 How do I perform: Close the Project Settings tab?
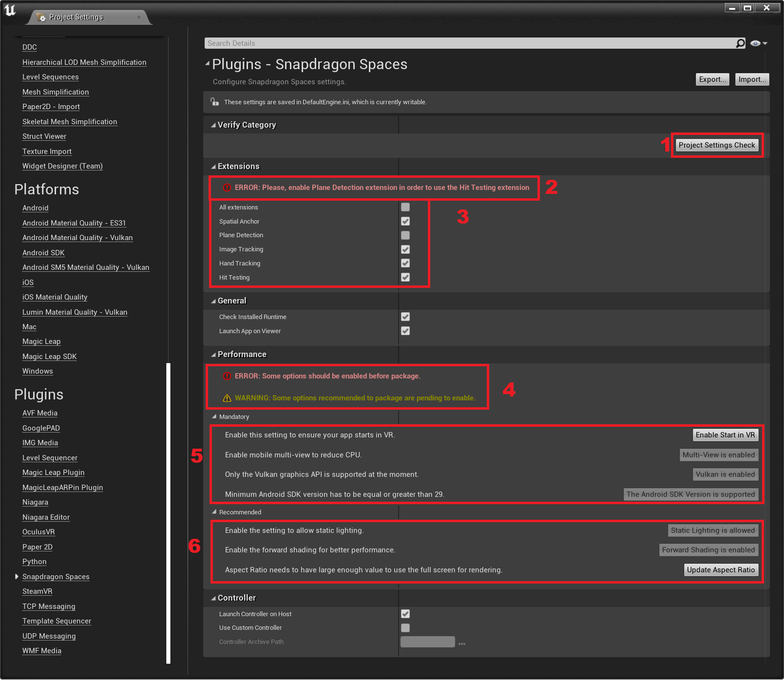coord(139,17)
